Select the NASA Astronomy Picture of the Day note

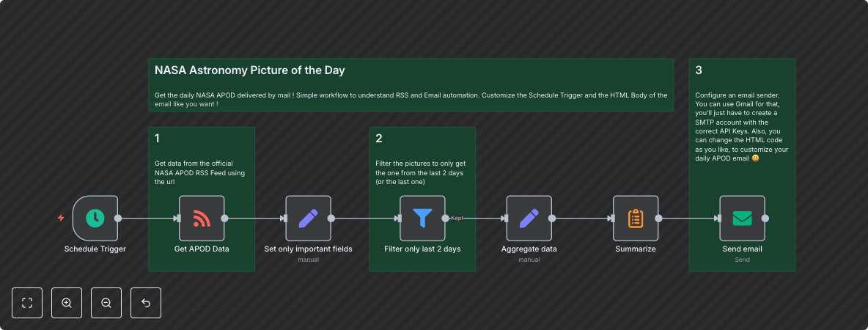click(x=411, y=85)
